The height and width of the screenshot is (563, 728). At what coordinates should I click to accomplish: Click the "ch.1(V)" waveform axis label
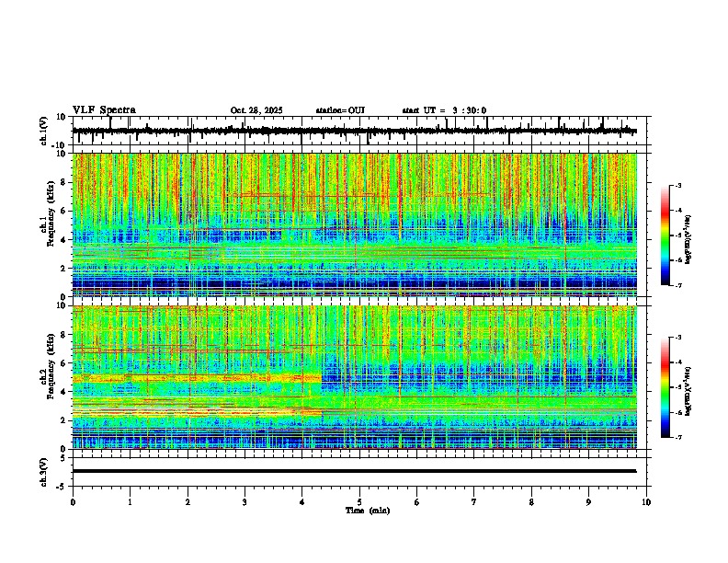click(43, 131)
